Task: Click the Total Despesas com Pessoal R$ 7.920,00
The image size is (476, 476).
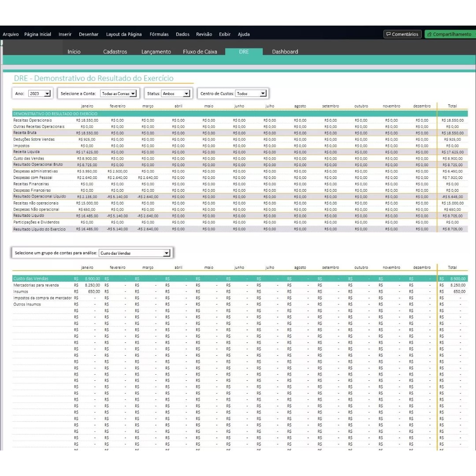Action: pos(452,178)
